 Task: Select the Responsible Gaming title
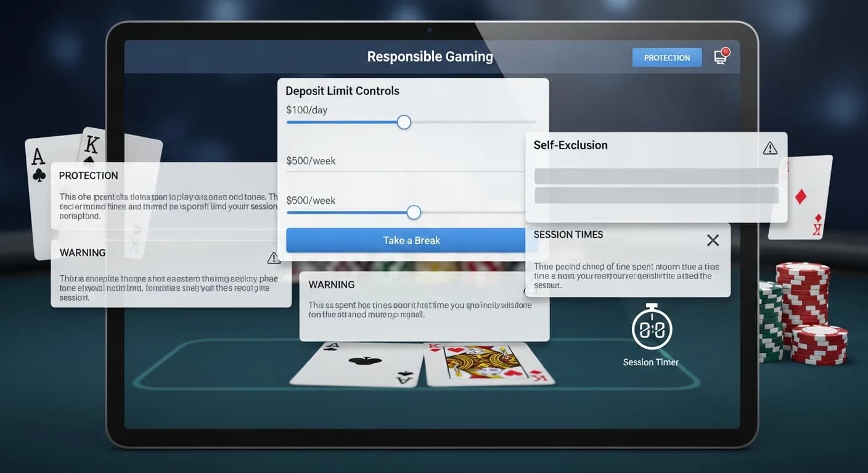[430, 56]
